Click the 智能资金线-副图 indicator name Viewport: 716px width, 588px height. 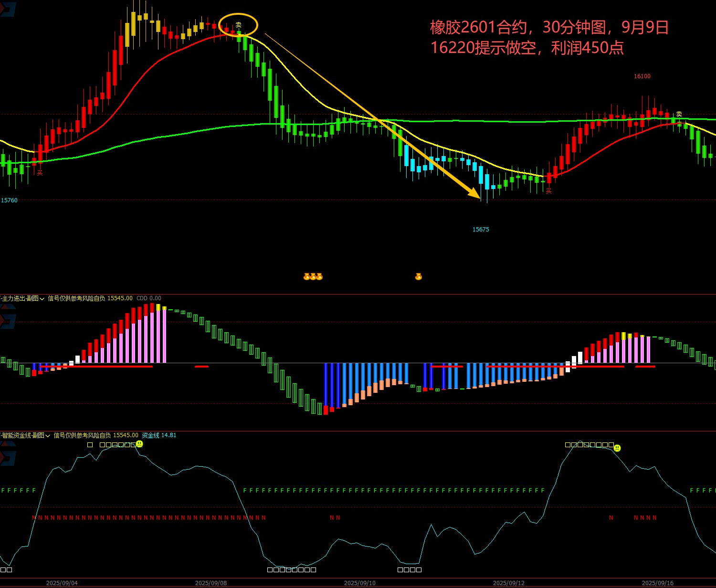coord(23,435)
